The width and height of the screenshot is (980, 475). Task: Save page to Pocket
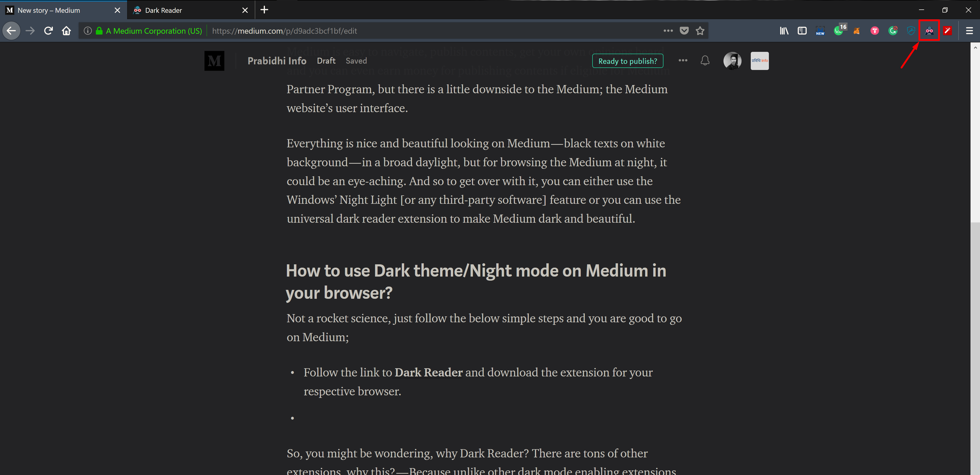(x=684, y=31)
